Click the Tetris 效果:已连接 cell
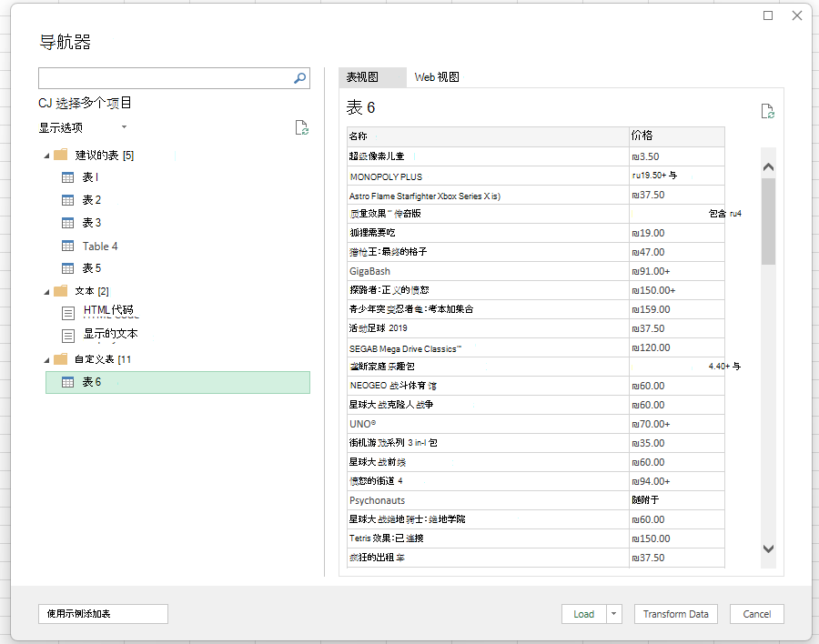The width and height of the screenshot is (819, 644). (488, 538)
